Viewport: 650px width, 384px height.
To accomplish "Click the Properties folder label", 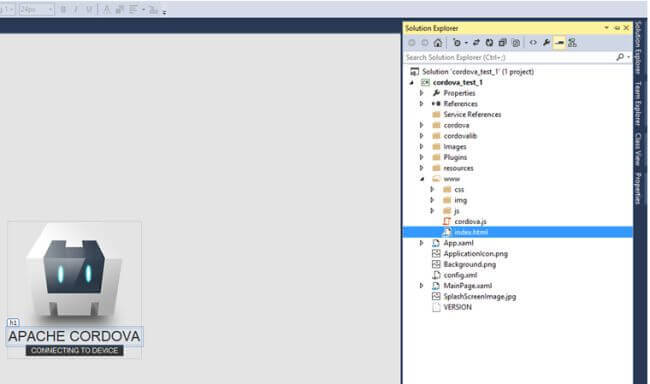I will 459,93.
